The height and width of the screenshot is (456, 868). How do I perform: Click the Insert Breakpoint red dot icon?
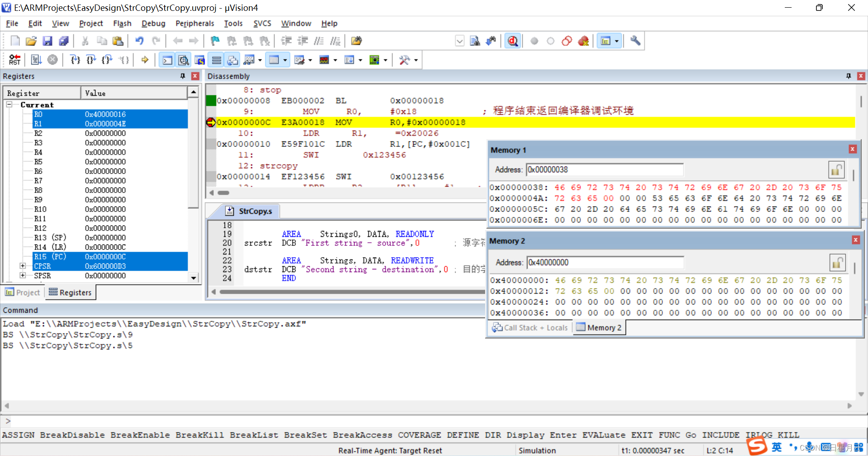coord(534,41)
